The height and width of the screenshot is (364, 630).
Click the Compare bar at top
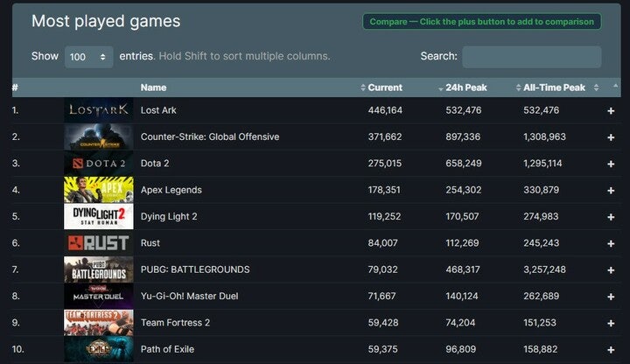481,22
